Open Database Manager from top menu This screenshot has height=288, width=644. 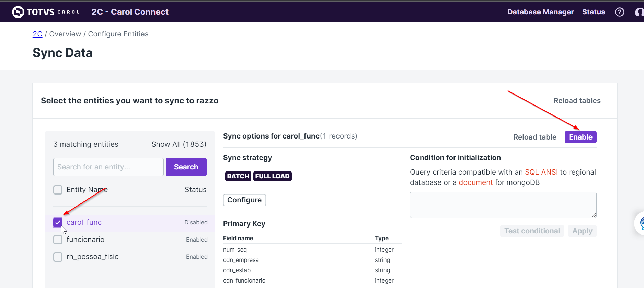[x=540, y=12]
